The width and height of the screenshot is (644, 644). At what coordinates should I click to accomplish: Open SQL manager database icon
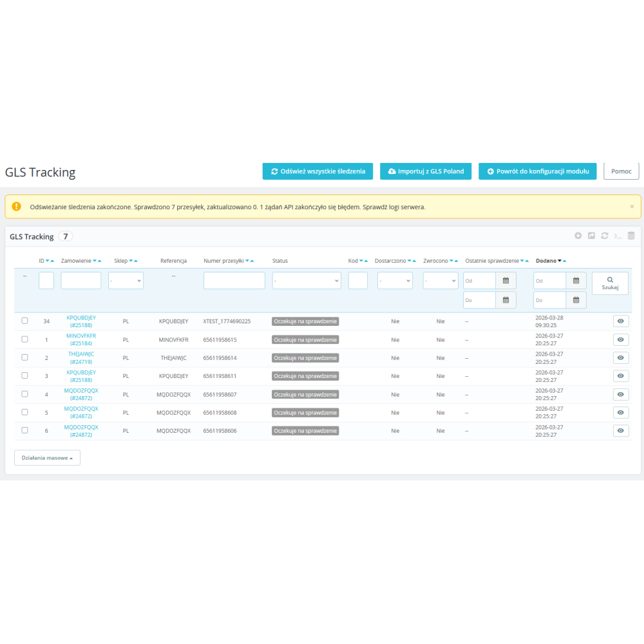pyautogui.click(x=631, y=236)
